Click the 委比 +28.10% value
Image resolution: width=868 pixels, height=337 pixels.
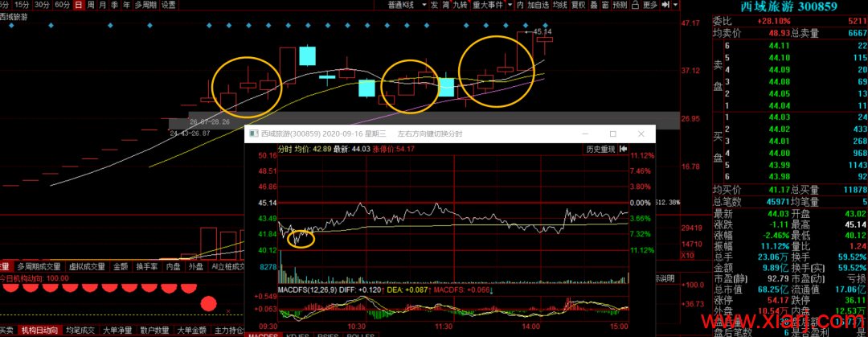[x=775, y=21]
